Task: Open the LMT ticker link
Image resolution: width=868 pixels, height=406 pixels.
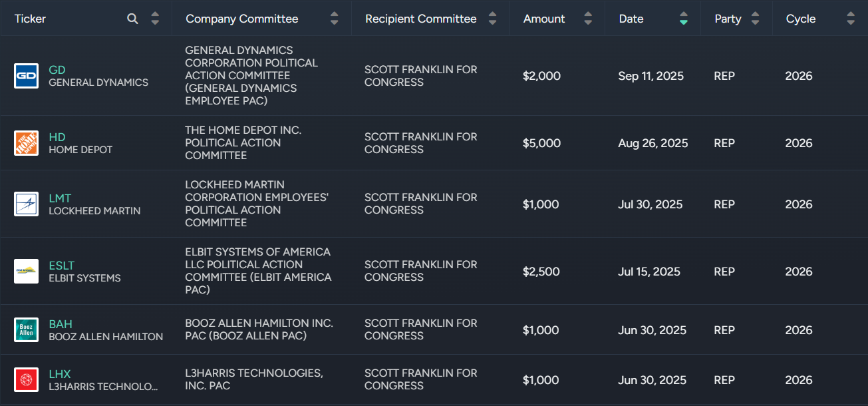Action: pyautogui.click(x=60, y=198)
